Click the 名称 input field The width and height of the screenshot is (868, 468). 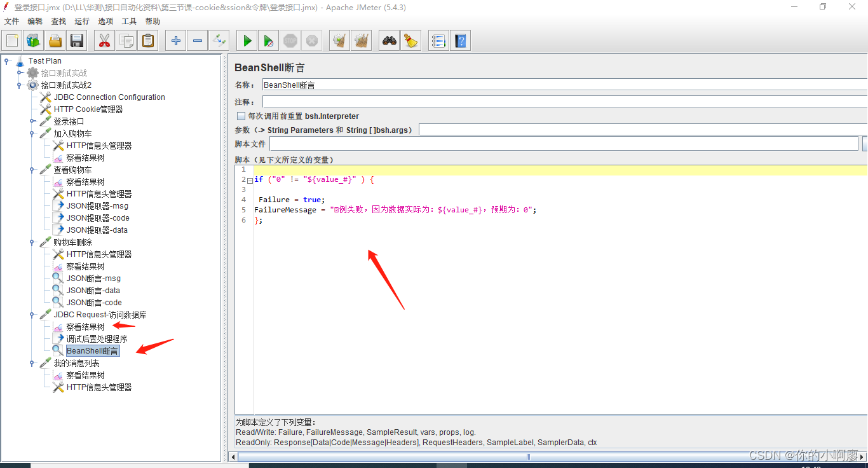564,84
